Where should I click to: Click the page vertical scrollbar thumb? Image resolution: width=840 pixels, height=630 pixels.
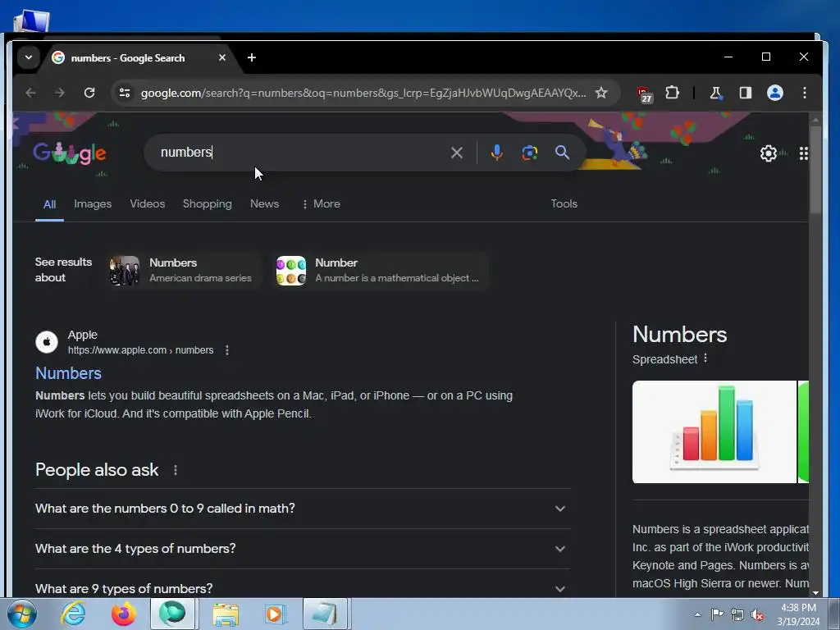point(815,169)
